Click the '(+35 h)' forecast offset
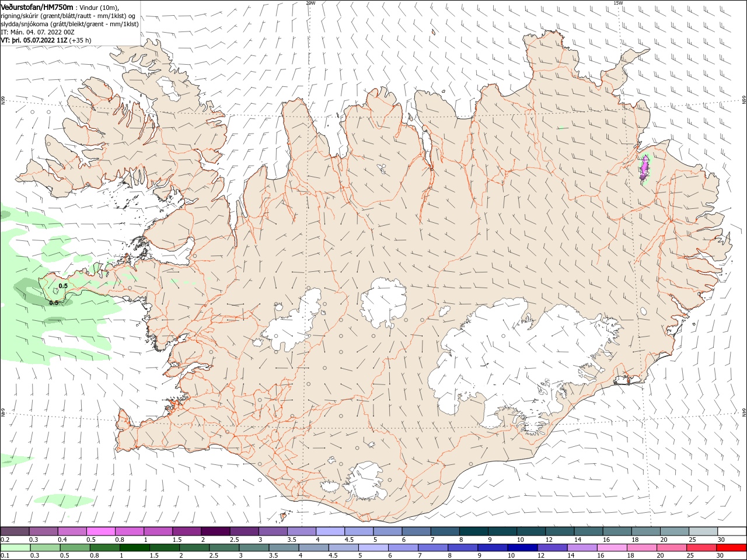 pyautogui.click(x=80, y=40)
